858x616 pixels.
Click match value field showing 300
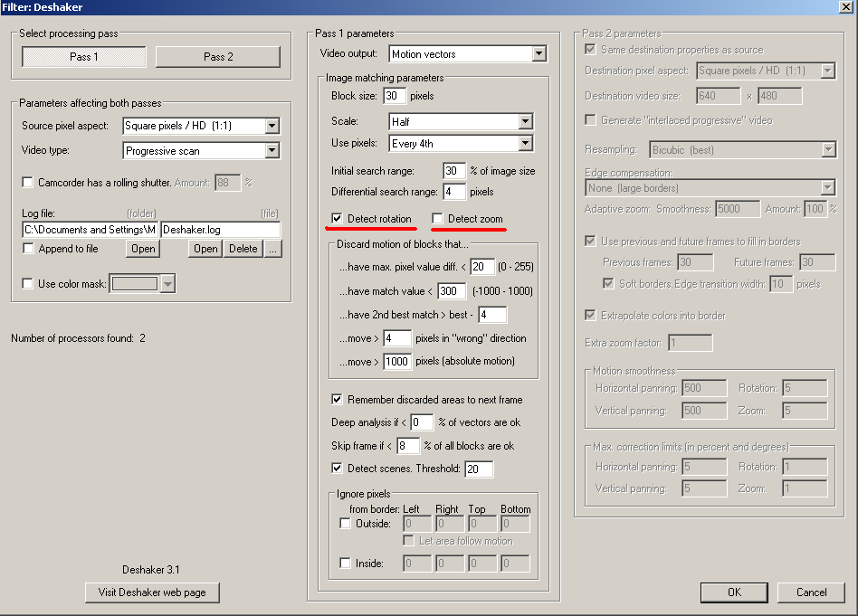452,291
